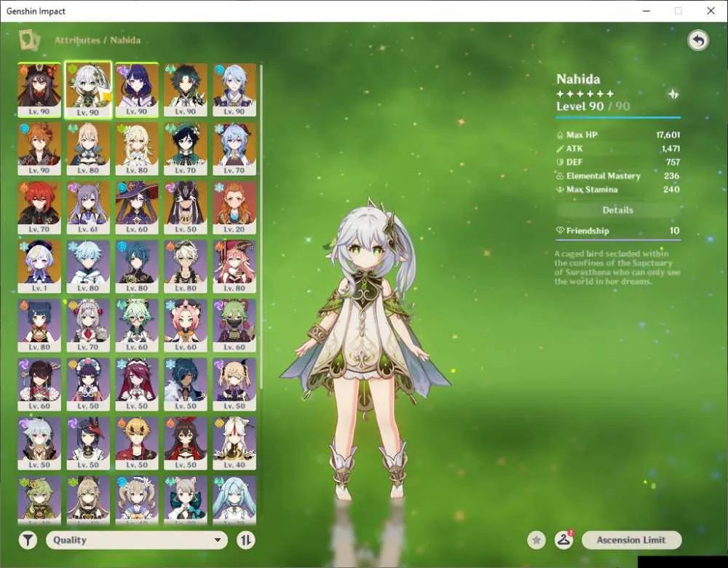Image resolution: width=728 pixels, height=568 pixels.
Task: Select Cyno's character portrait
Action: coord(186,208)
